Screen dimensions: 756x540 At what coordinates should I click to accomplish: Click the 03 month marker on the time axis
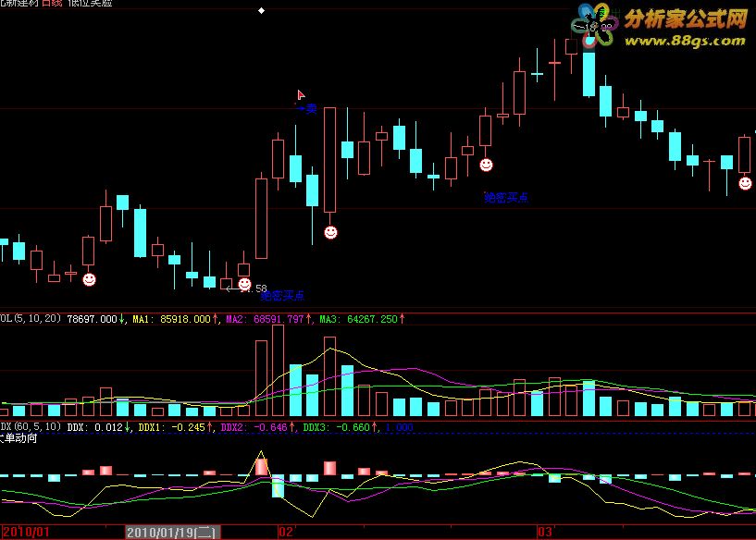545,533
